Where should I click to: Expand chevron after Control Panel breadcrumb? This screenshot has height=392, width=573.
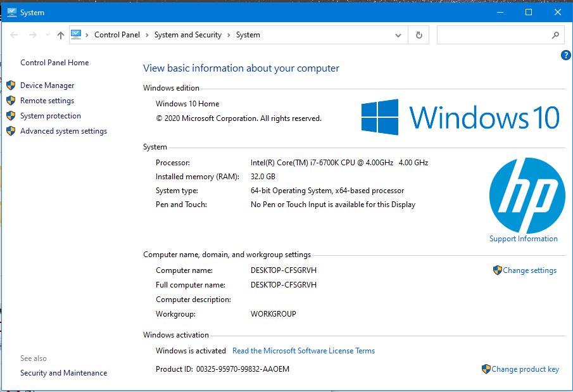147,35
